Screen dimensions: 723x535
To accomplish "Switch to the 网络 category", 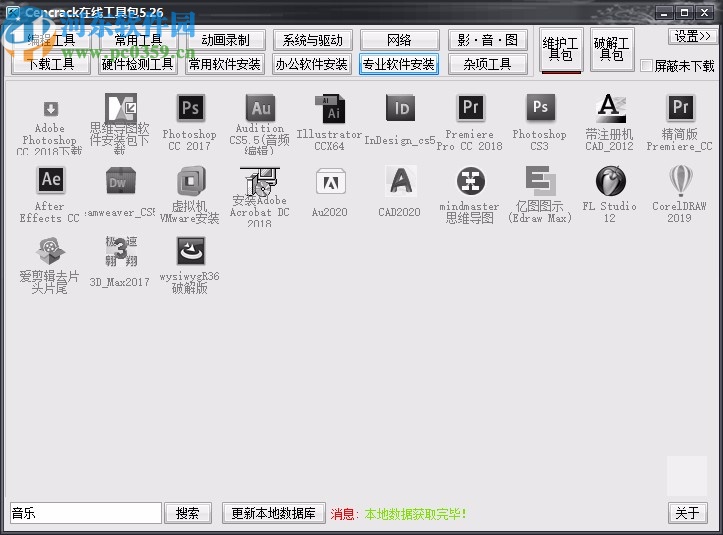I will tap(399, 40).
